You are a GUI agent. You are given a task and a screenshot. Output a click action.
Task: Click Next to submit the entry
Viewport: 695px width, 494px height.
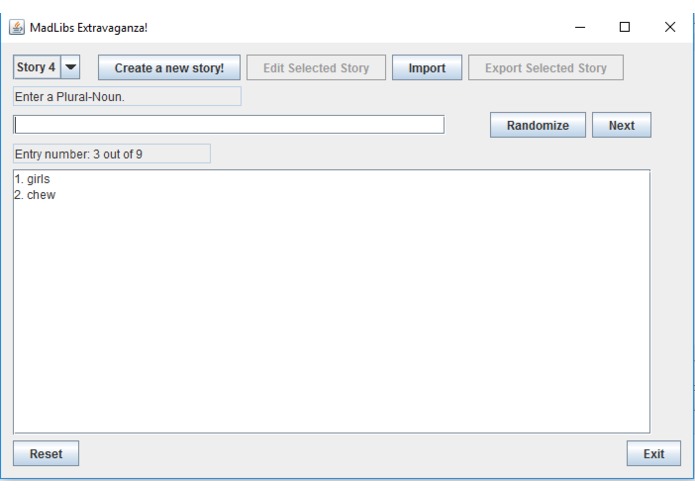[621, 125]
